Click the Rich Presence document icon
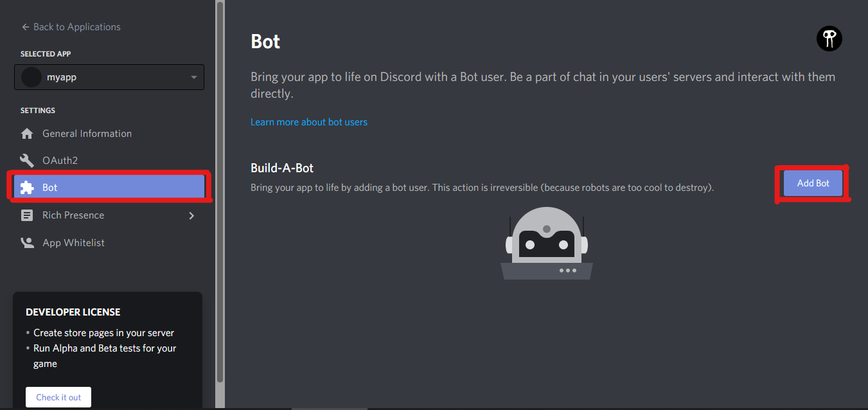This screenshot has height=410, width=868. click(x=27, y=215)
